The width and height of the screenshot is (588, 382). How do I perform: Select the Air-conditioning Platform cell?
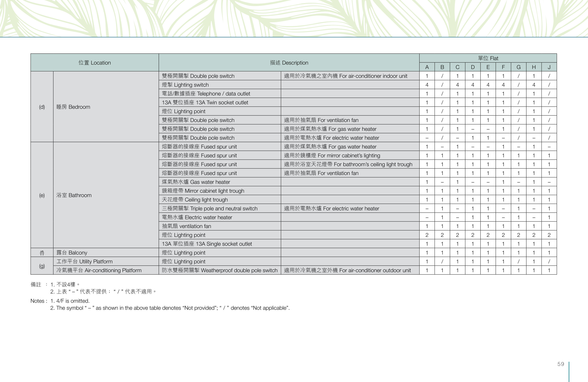(106, 270)
